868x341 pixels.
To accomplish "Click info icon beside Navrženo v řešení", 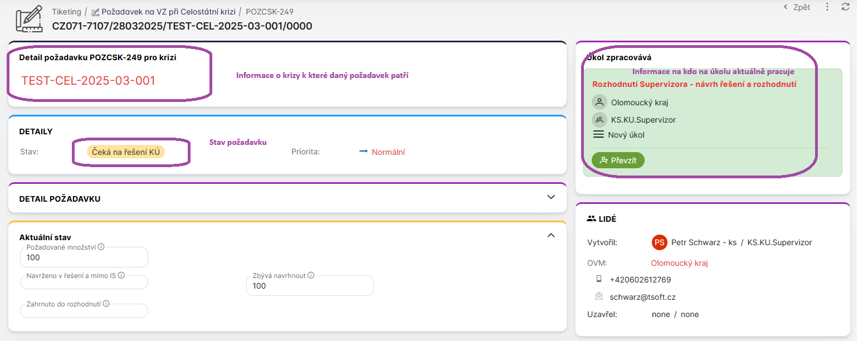I will tap(121, 275).
